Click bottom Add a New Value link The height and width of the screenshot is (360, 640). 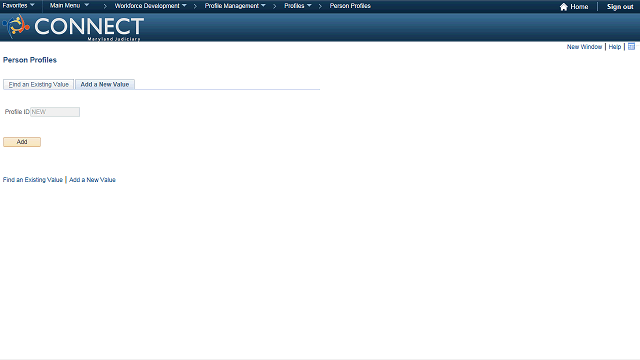92,180
